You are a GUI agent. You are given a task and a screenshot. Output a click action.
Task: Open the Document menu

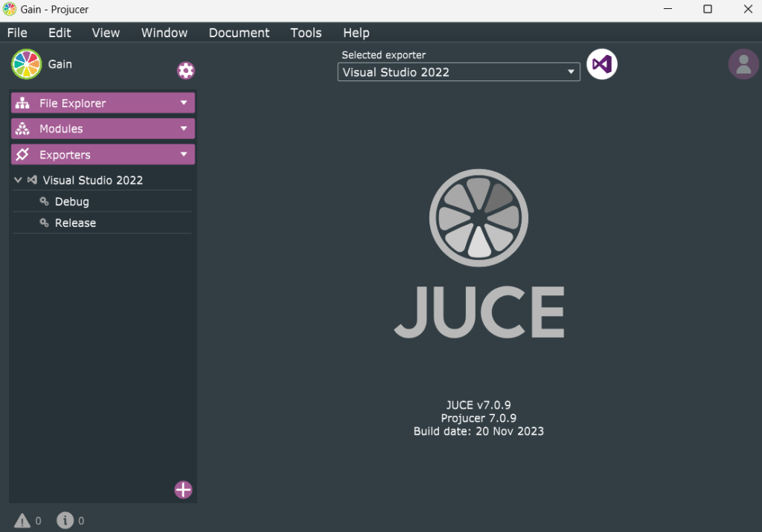pos(239,33)
